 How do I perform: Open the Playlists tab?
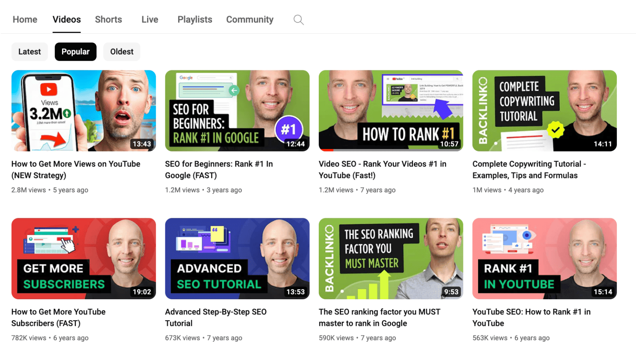[194, 19]
